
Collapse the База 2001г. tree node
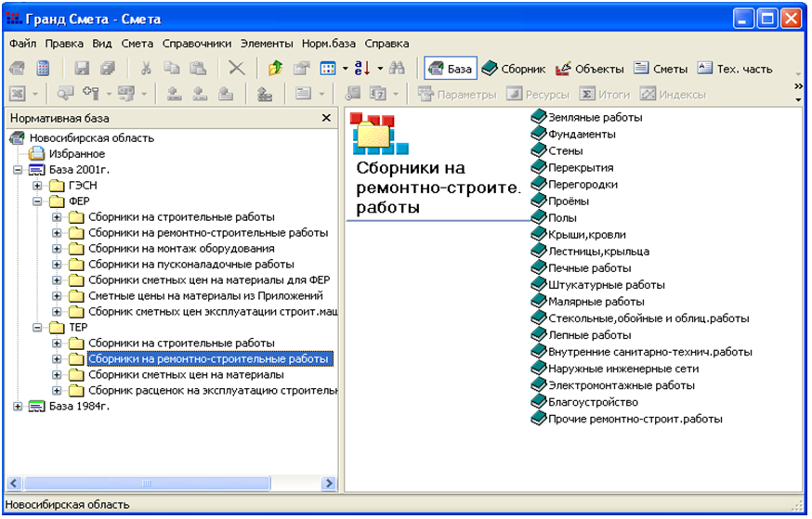tap(19, 170)
